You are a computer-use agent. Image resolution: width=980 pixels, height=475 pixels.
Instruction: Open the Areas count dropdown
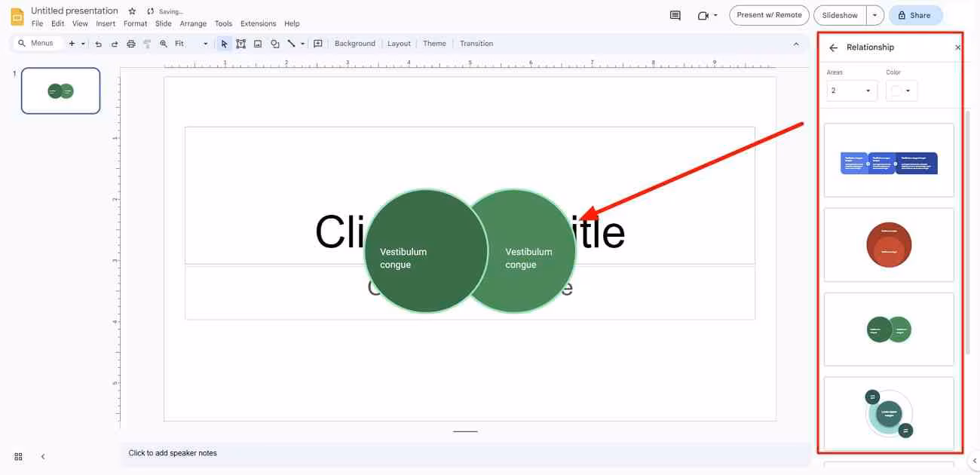tap(852, 90)
